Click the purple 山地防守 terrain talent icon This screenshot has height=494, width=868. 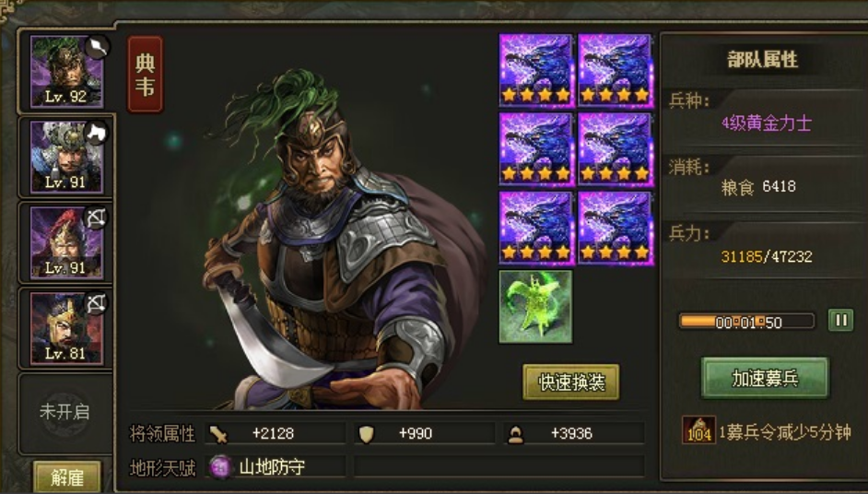click(220, 467)
